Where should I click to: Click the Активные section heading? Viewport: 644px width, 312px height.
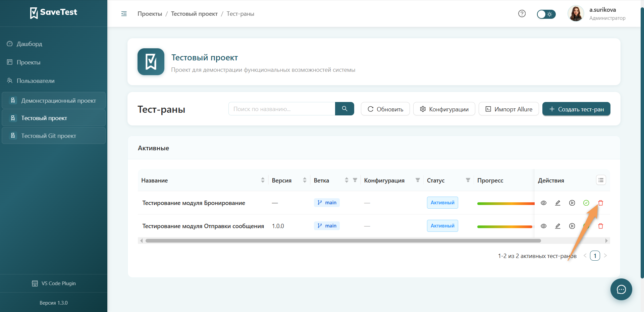[x=153, y=148]
